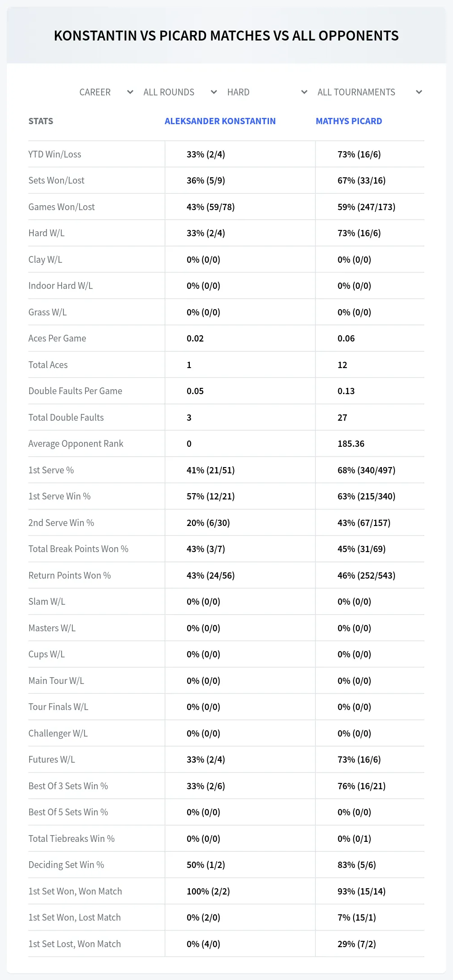Open the Hard surface dropdown
453x980 pixels.
point(267,92)
